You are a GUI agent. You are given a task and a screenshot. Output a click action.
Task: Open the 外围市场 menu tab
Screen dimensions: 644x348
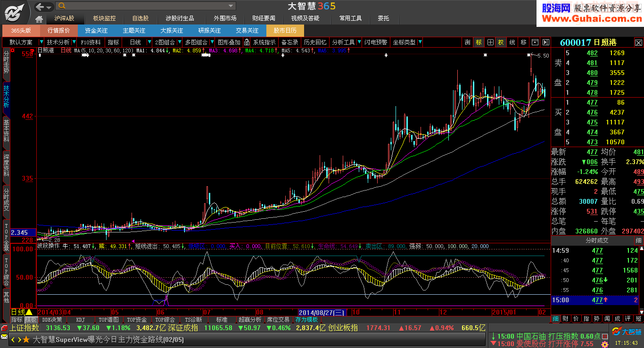pos(225,18)
